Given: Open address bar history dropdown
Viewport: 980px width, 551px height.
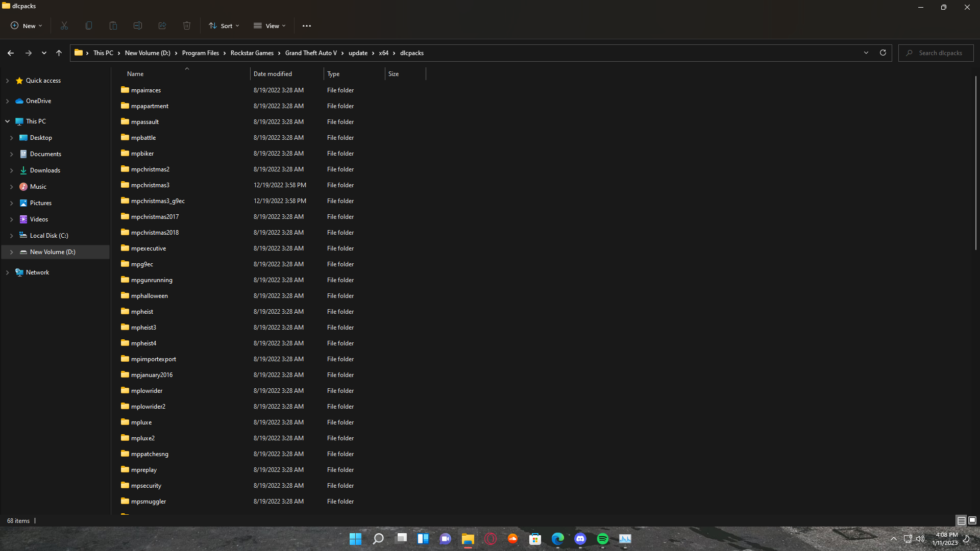Looking at the screenshot, I should click(x=866, y=53).
